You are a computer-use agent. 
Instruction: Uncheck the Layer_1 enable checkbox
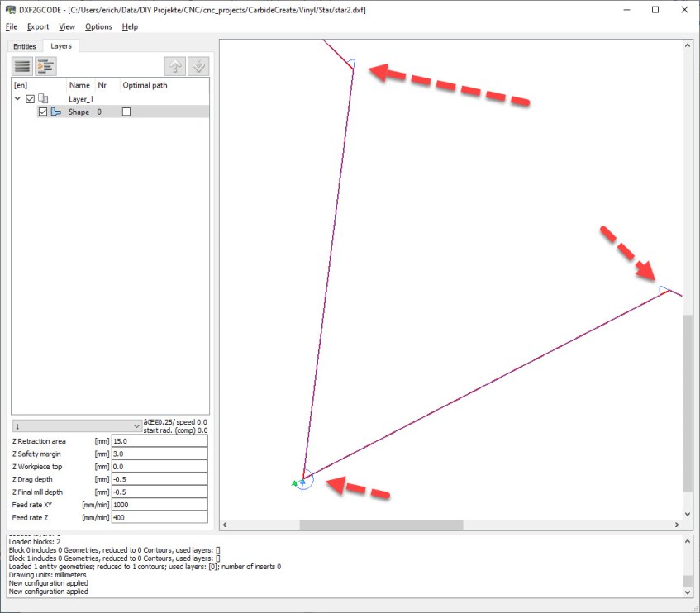[31, 99]
